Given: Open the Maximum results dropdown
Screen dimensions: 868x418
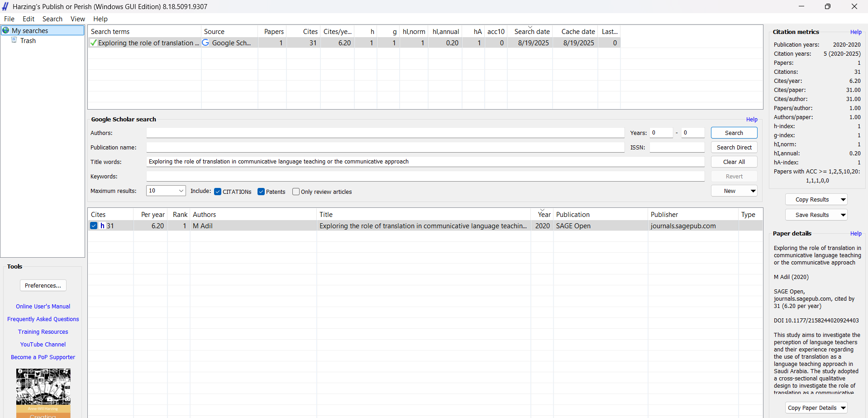Looking at the screenshot, I should point(181,191).
